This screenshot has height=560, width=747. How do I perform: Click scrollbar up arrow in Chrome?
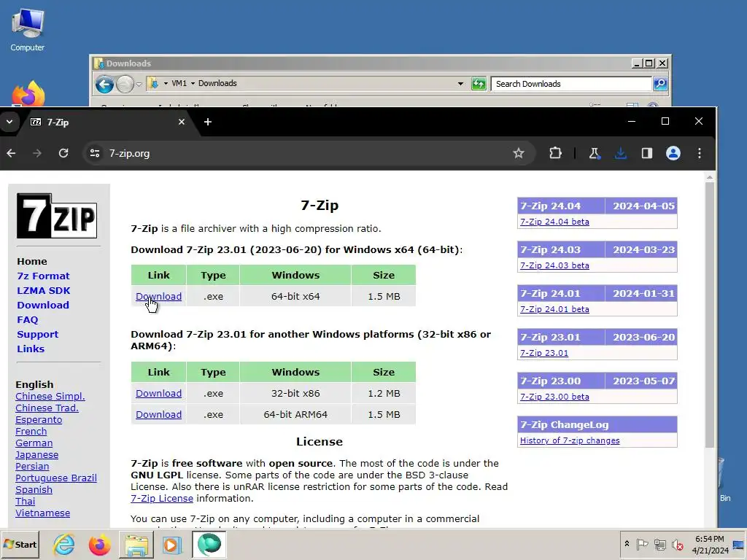pos(710,177)
